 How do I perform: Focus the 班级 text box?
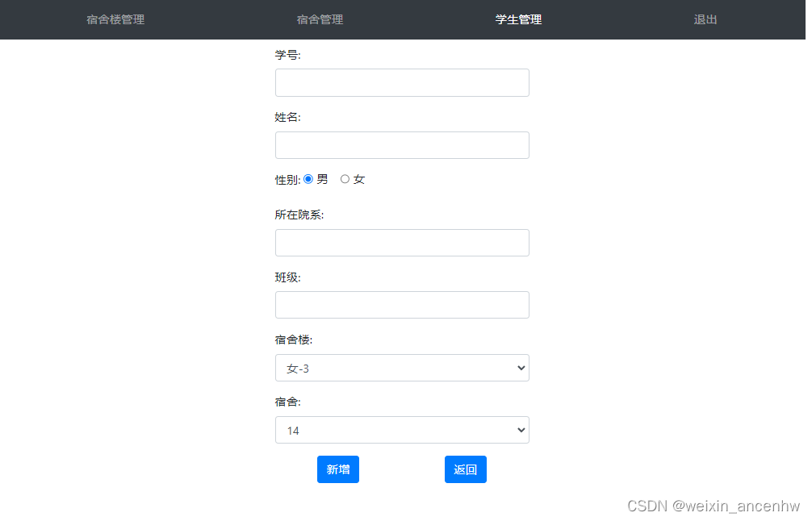[402, 304]
